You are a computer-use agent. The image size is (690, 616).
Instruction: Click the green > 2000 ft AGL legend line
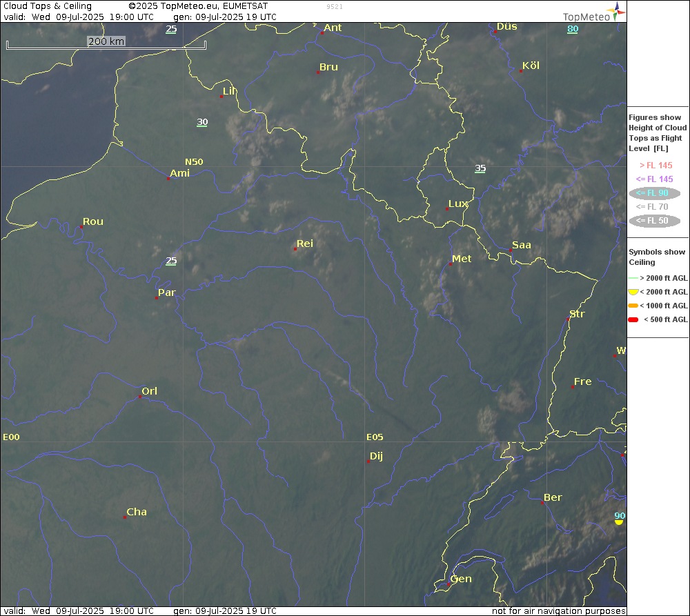point(633,278)
